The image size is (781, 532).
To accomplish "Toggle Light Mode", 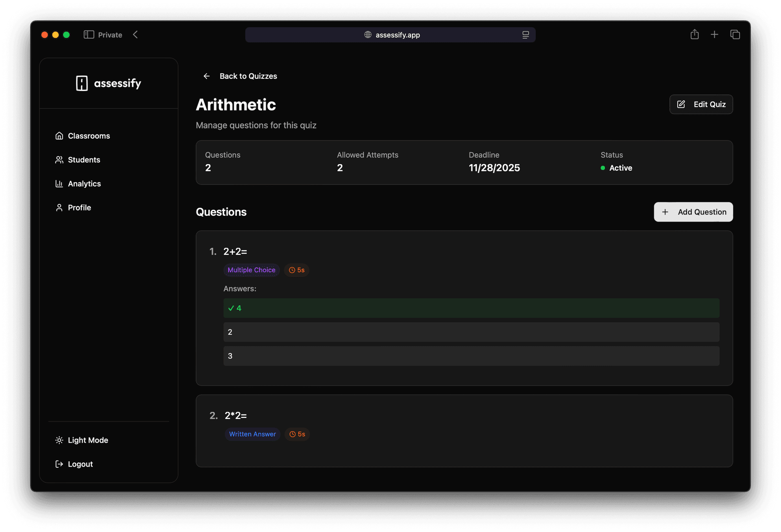I will (x=87, y=440).
